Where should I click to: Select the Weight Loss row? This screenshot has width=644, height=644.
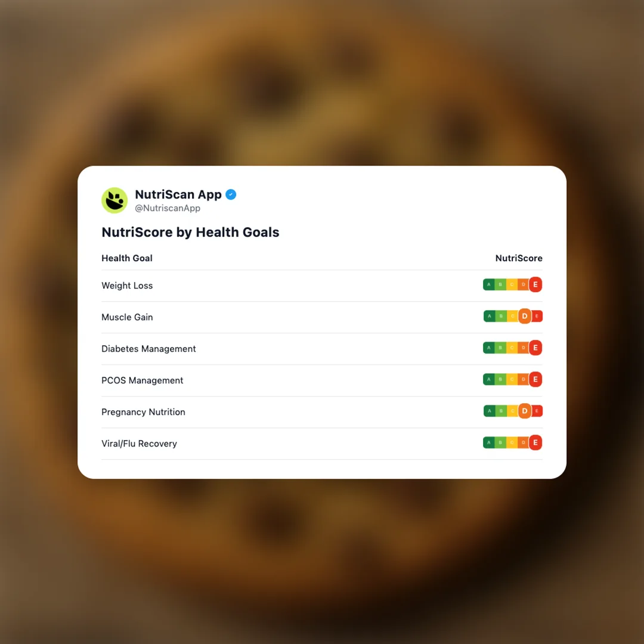pos(127,286)
